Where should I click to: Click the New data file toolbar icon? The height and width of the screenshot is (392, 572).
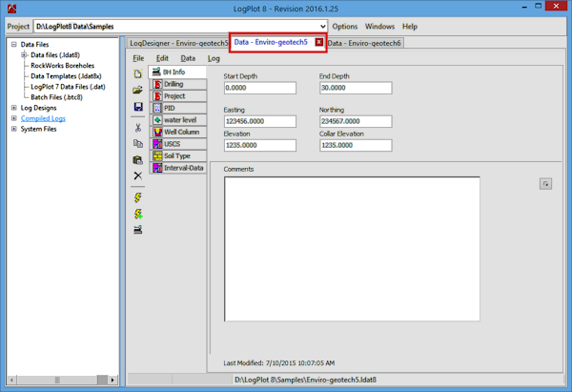[138, 73]
